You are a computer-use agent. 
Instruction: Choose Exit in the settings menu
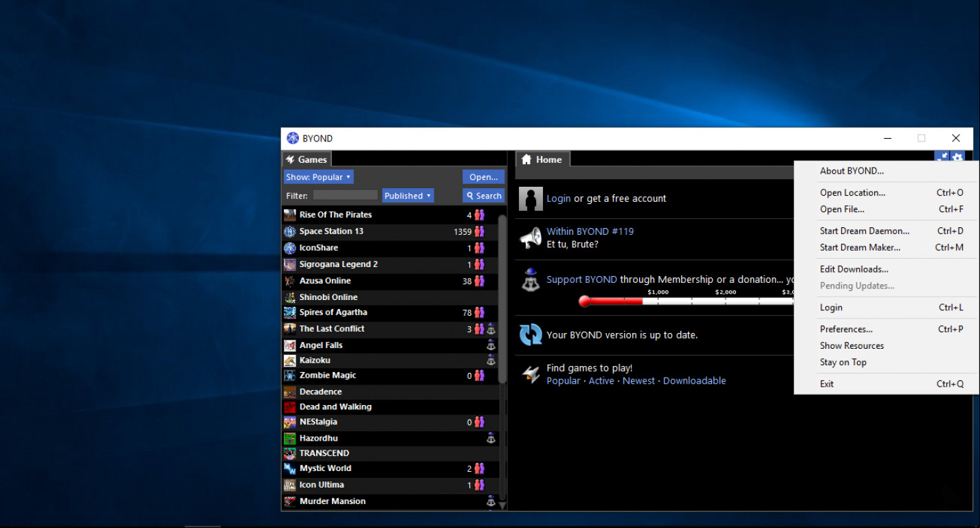[886, 384]
